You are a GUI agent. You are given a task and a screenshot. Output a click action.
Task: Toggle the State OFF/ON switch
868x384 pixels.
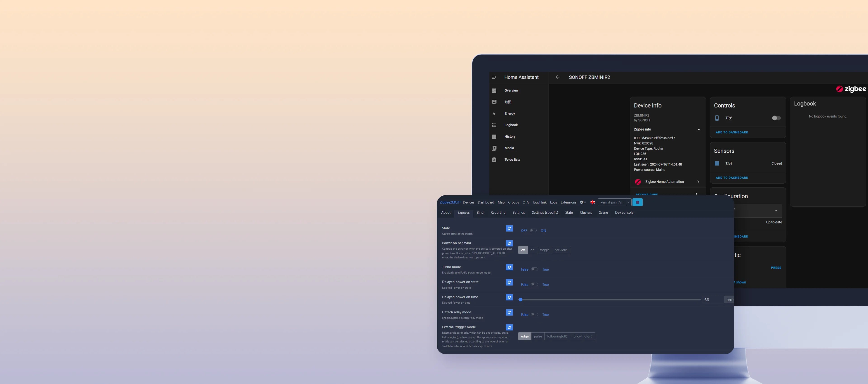point(533,230)
